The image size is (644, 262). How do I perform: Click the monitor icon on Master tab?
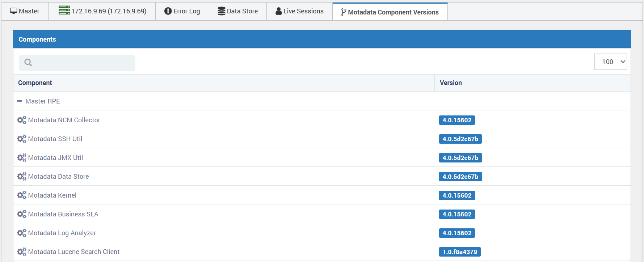pos(14,11)
